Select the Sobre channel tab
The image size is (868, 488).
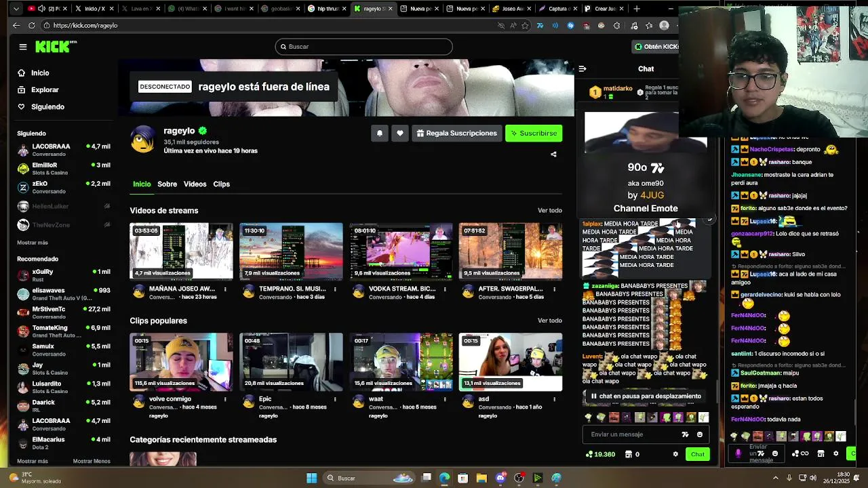click(x=167, y=184)
